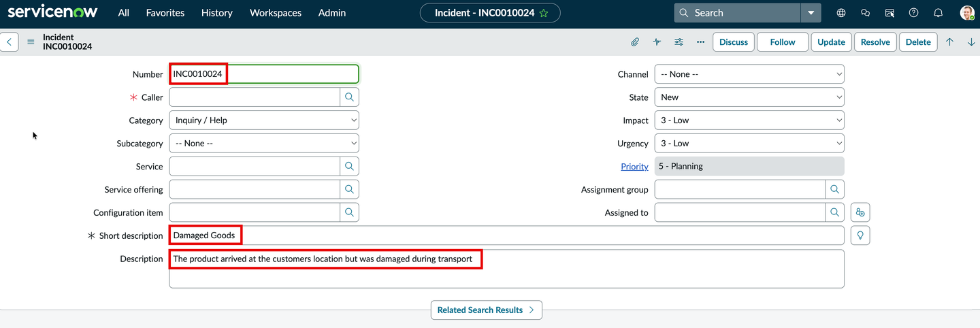
Task: Open the Priority link
Action: (x=634, y=166)
